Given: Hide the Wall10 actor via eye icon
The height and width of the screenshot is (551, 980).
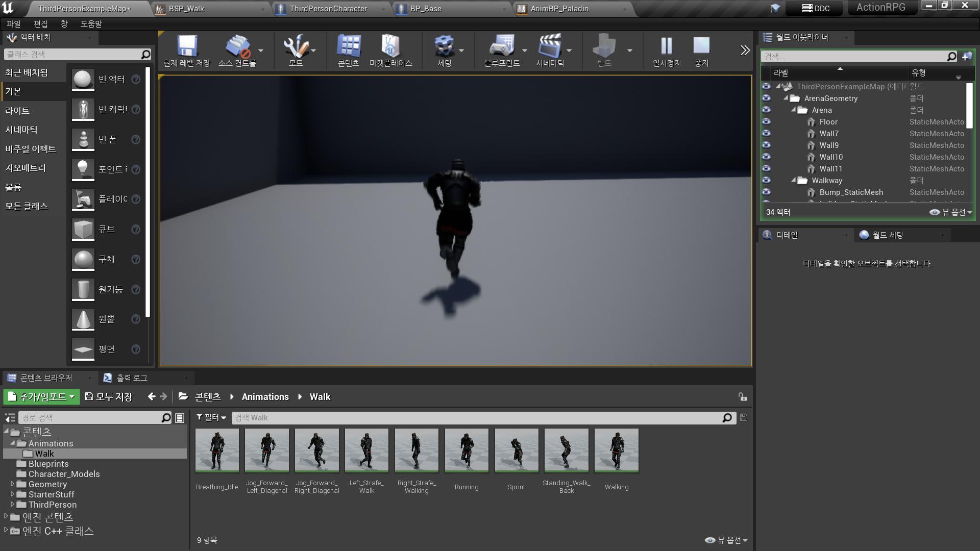Looking at the screenshot, I should click(x=766, y=157).
